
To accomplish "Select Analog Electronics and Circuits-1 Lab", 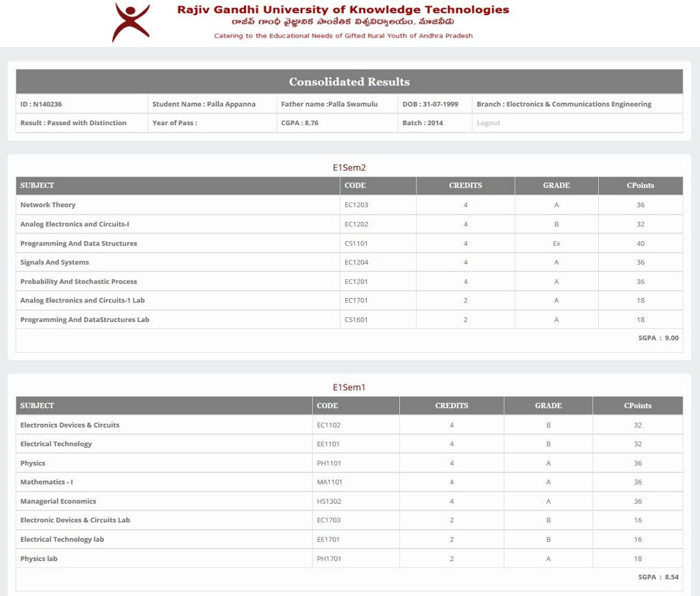I will point(83,301).
